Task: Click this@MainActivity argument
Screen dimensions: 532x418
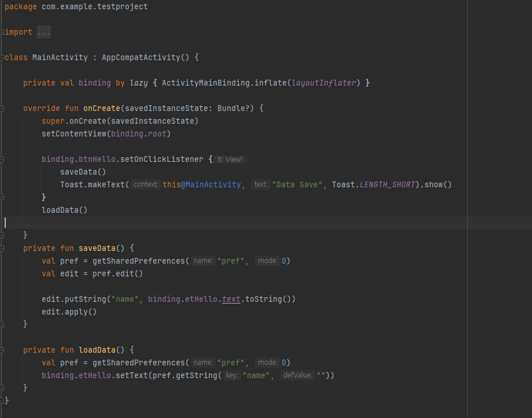Action: pyautogui.click(x=202, y=184)
